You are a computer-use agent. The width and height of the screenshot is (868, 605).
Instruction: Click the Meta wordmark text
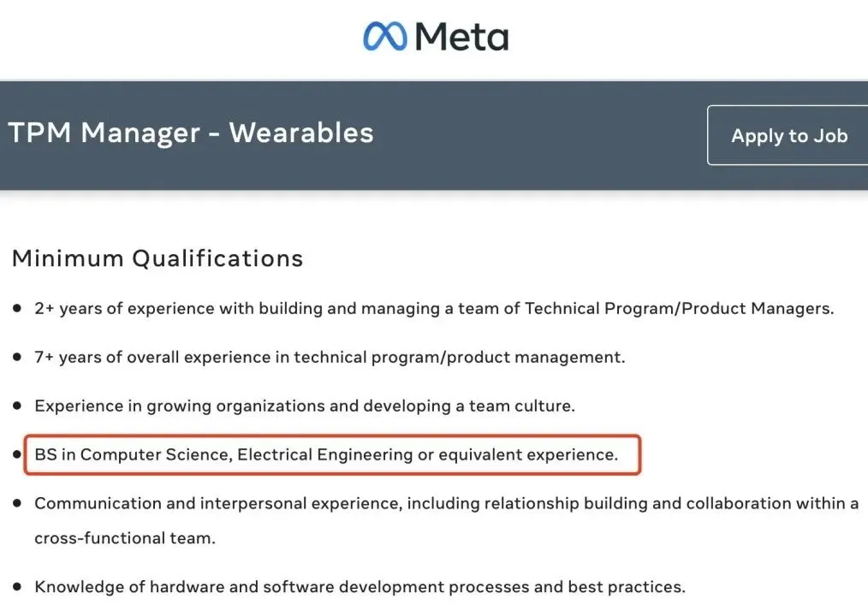tap(461, 37)
